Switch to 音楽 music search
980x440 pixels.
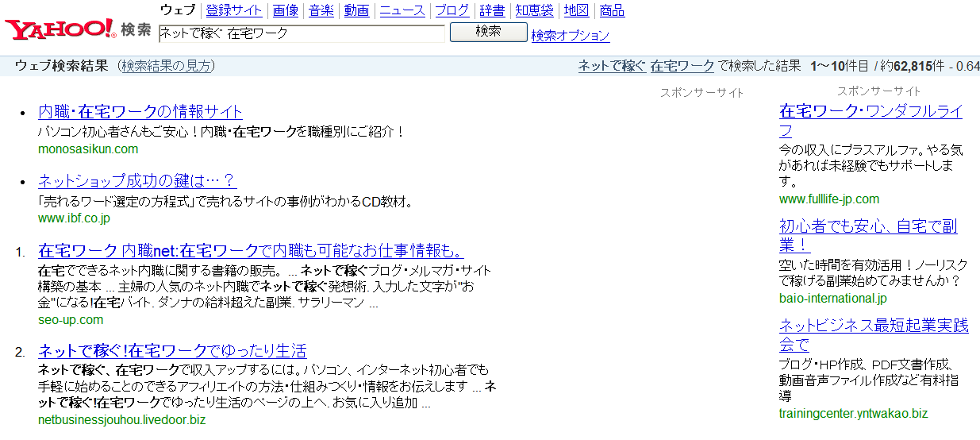321,10
